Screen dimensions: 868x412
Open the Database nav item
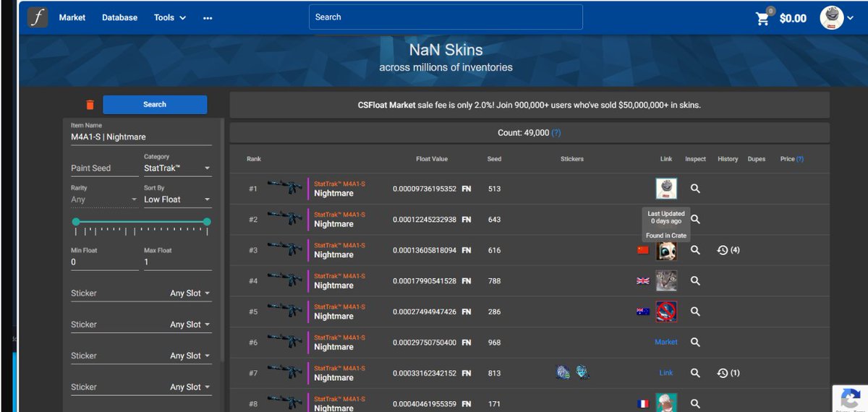[120, 17]
